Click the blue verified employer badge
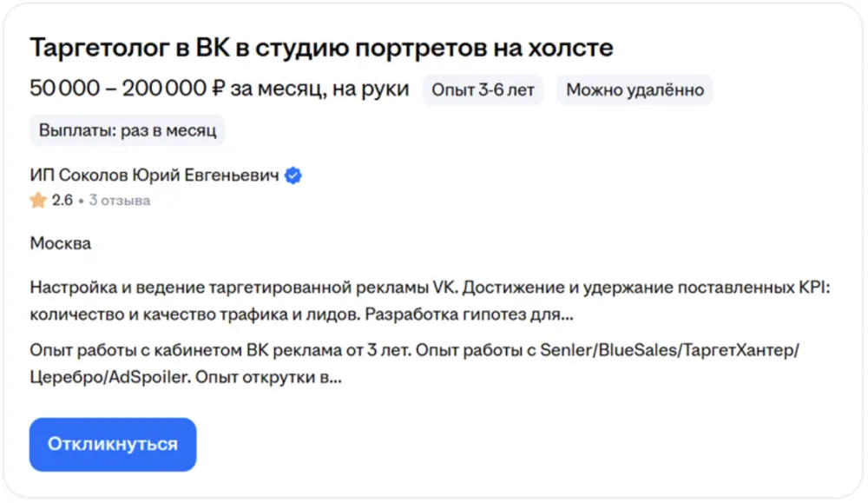Viewport: 868px width, 503px height. coord(293,176)
